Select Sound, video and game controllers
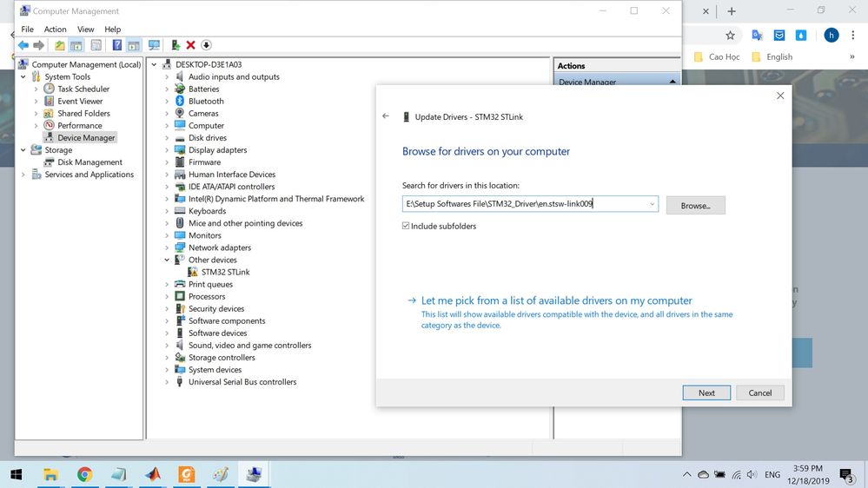This screenshot has height=488, width=868. (249, 346)
